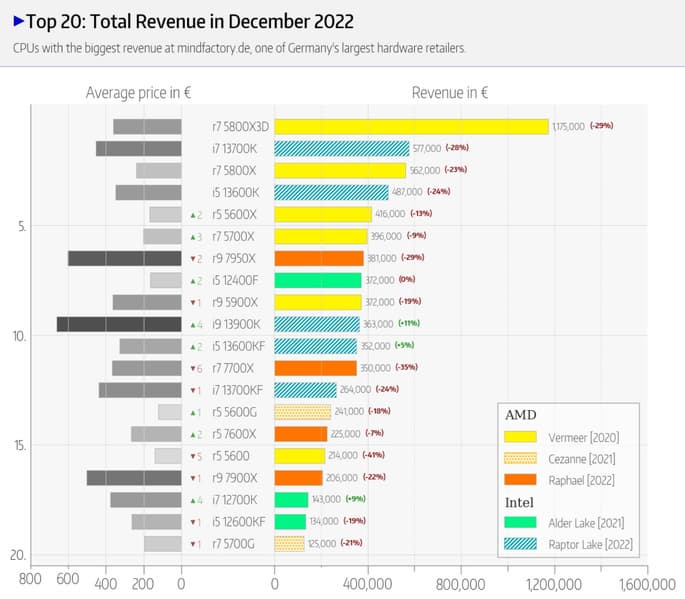Click the 'i7 13700K' CPU label
Screen dimensions: 685x599
[235, 149]
